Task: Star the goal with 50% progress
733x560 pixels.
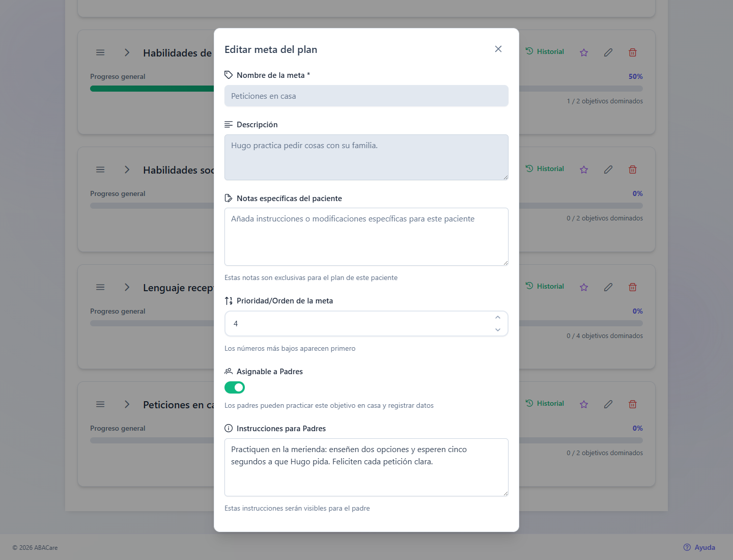Action: [x=584, y=52]
